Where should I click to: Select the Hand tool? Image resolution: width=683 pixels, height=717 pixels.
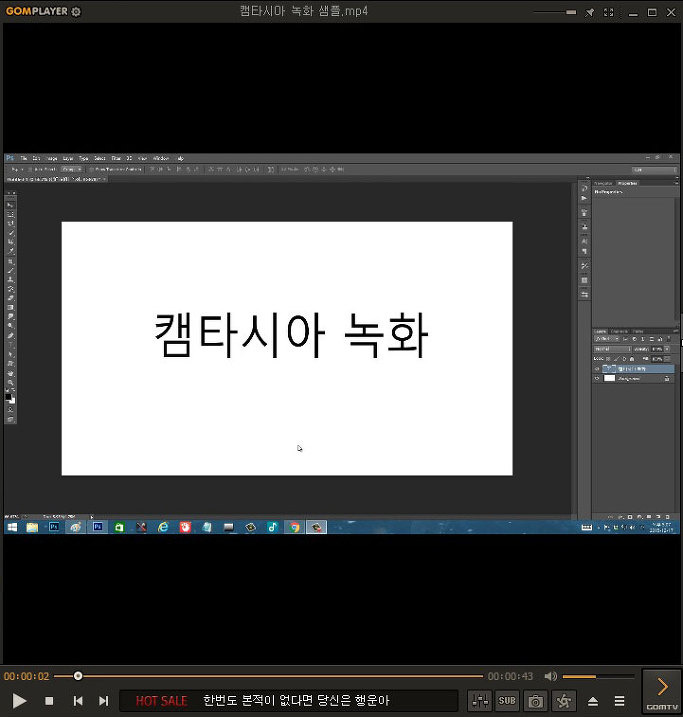11,373
